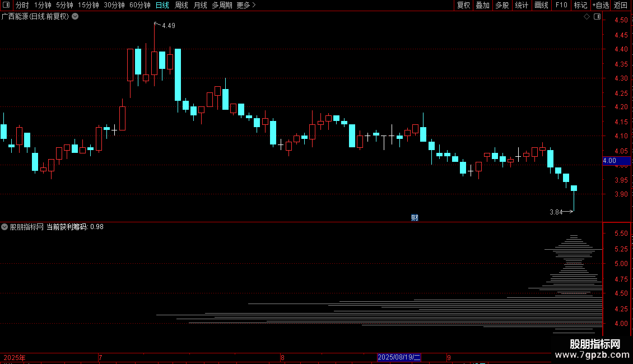Click the 当前获利筹码: 0.98 readout

pos(75,227)
